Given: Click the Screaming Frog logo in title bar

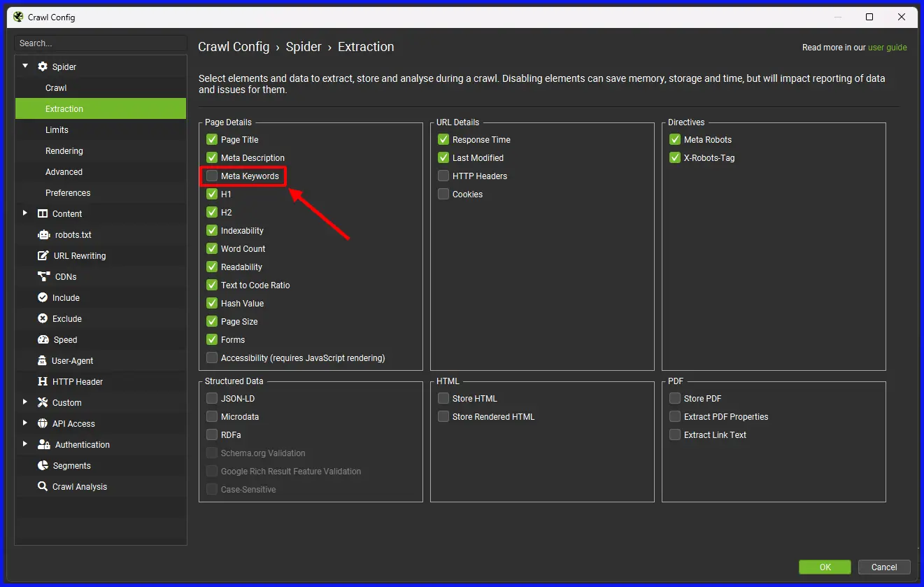Looking at the screenshot, I should tap(18, 17).
